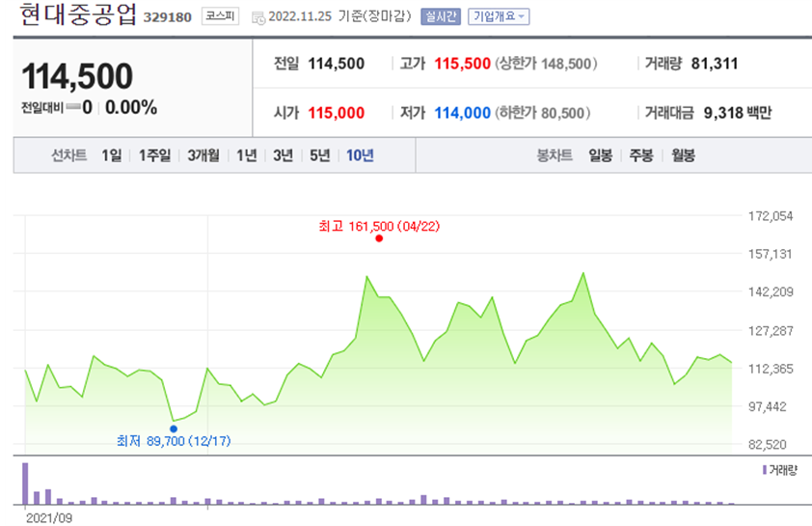Viewport: 812px width, 526px height.
Task: Select the 1년 line chart tab
Action: pos(247,155)
